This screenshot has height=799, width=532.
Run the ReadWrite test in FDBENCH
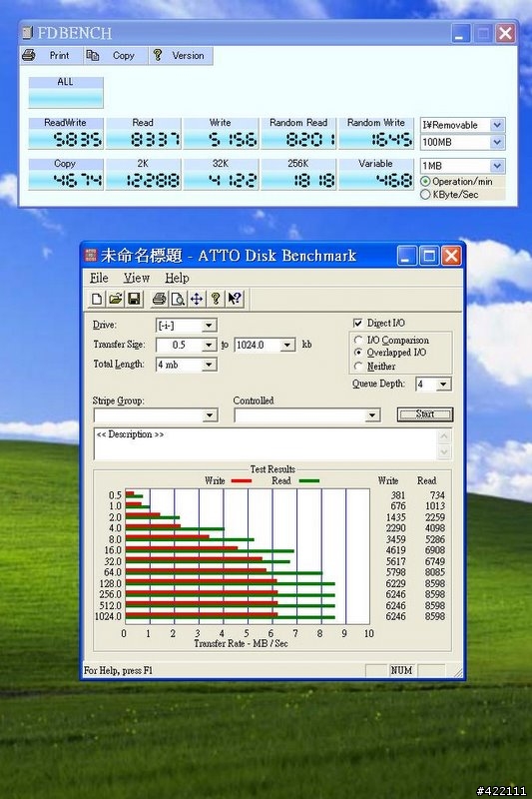(66, 134)
